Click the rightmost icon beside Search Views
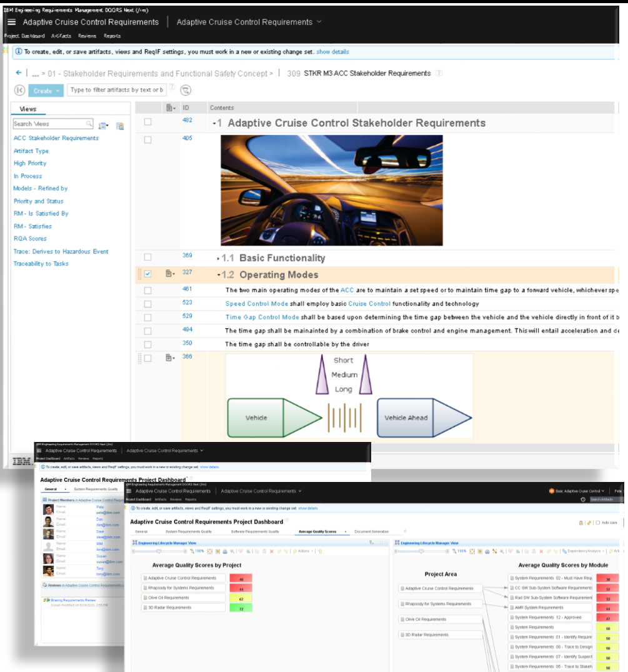Image resolution: width=628 pixels, height=672 pixels. tap(120, 126)
